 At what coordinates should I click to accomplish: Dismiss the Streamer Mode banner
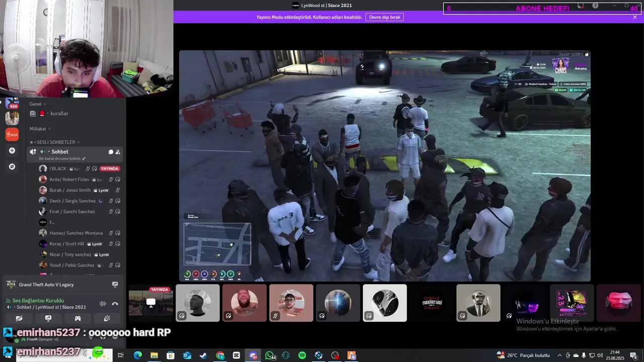click(635, 17)
